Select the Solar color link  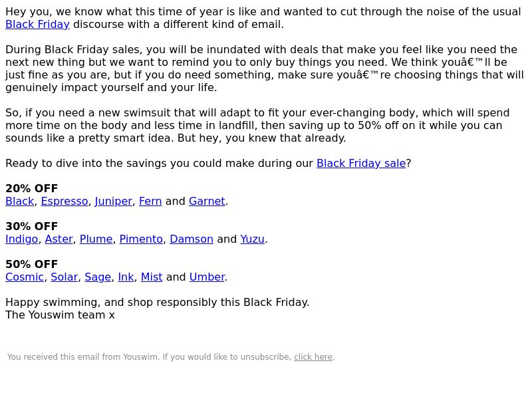(x=64, y=277)
